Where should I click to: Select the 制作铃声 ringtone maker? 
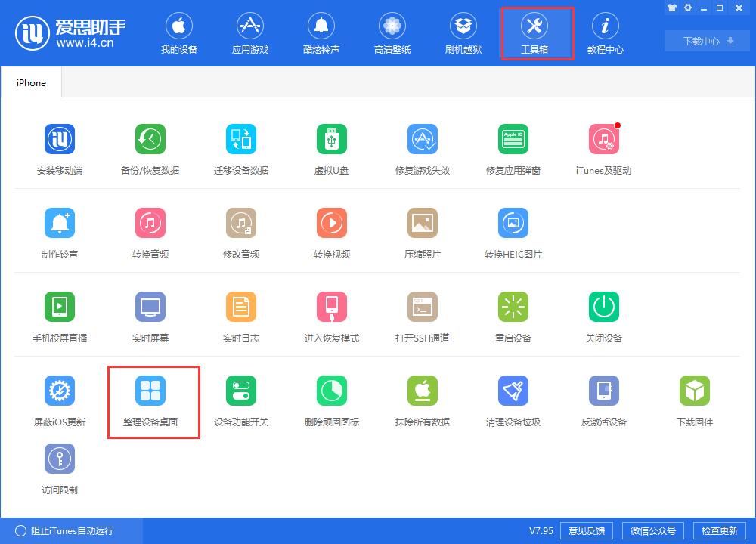60,230
